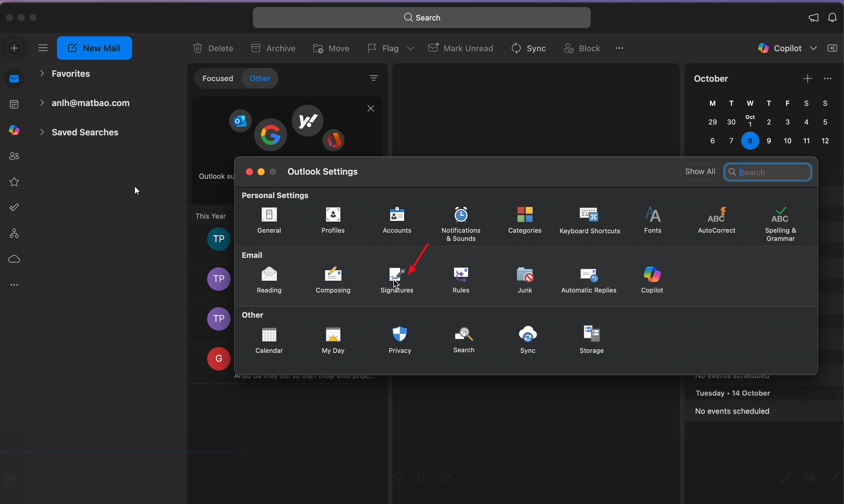The height and width of the screenshot is (504, 844).
Task: Open the Copilot dropdown chevron
Action: tap(813, 48)
